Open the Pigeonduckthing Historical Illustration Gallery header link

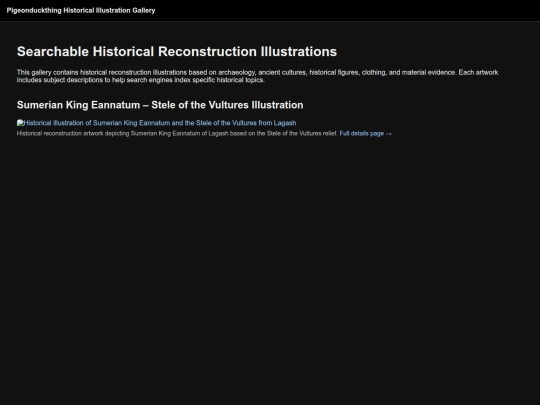(81, 10)
